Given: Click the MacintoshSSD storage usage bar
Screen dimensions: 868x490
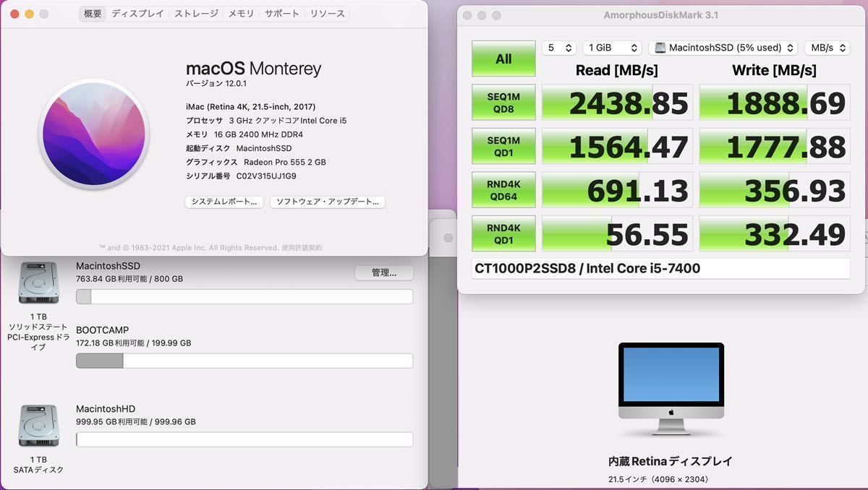Looking at the screenshot, I should coord(244,296).
